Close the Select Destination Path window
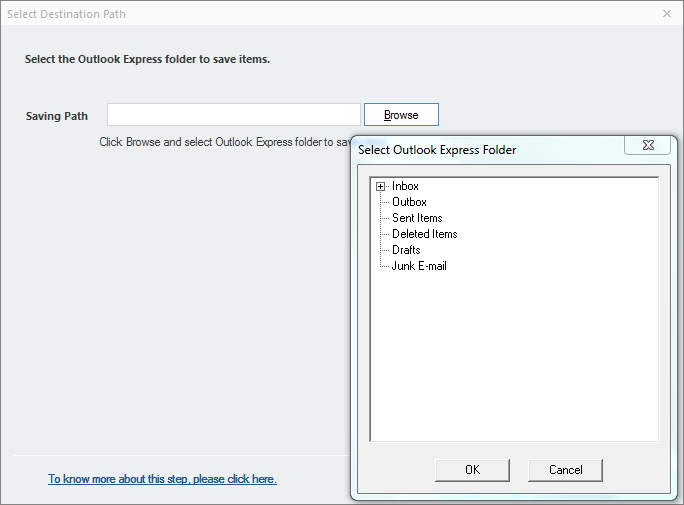The height and width of the screenshot is (505, 684). coord(667,14)
